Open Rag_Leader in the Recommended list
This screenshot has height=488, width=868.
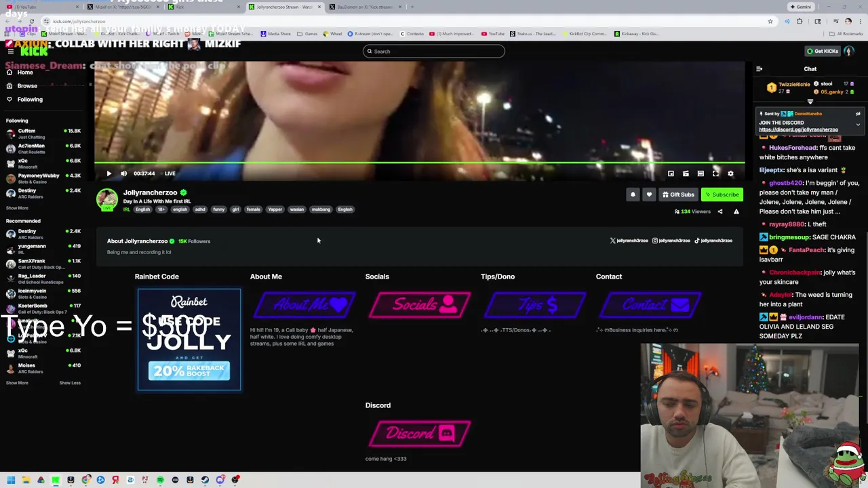point(43,279)
